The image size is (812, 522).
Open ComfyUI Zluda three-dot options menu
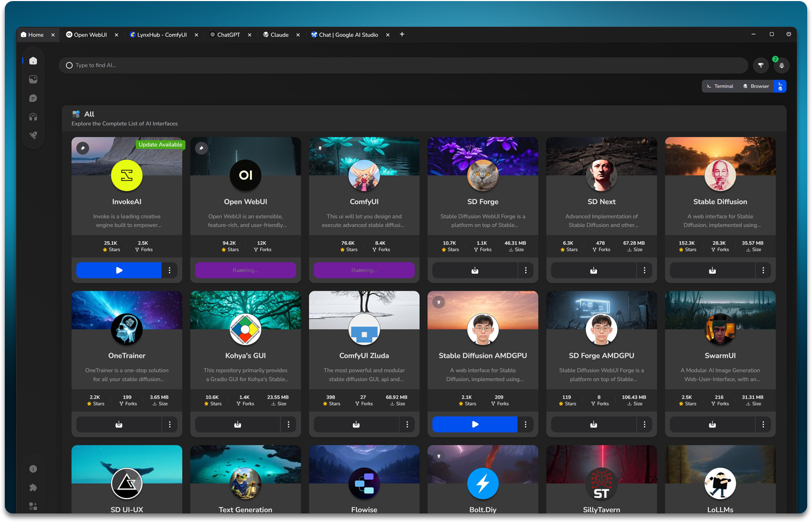tap(407, 424)
